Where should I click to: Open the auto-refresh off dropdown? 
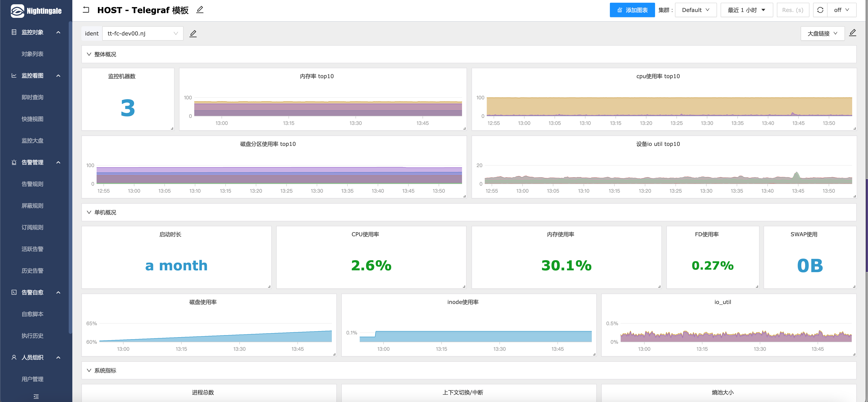pos(841,10)
